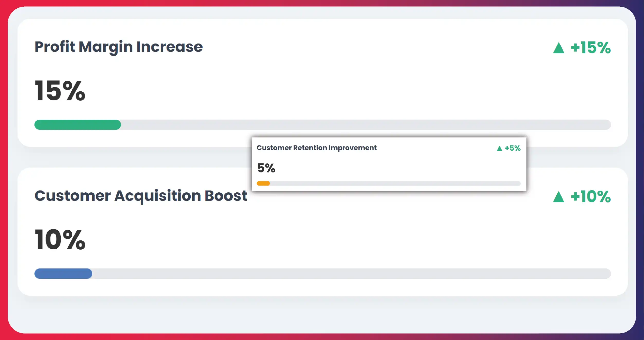Click green filled progress bar segment
Image resolution: width=644 pixels, height=340 pixels.
(x=77, y=125)
